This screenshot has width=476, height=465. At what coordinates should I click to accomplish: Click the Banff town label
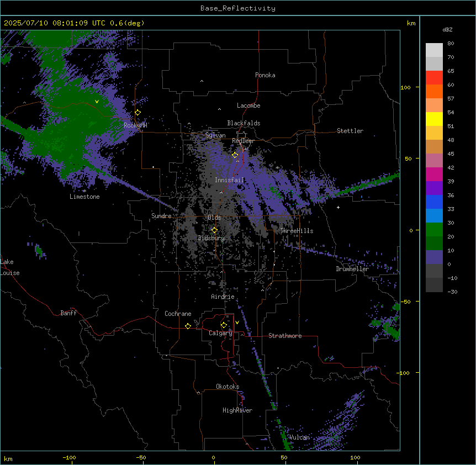(x=68, y=313)
